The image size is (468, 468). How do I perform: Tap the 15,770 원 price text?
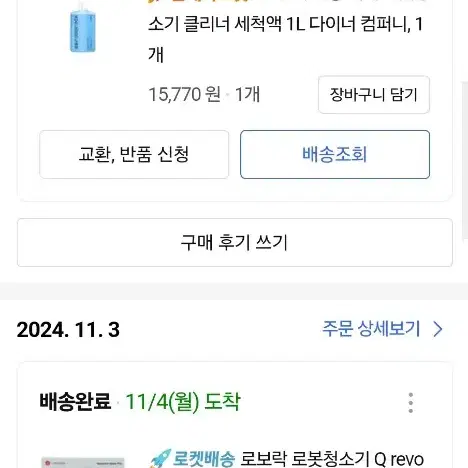point(184,94)
